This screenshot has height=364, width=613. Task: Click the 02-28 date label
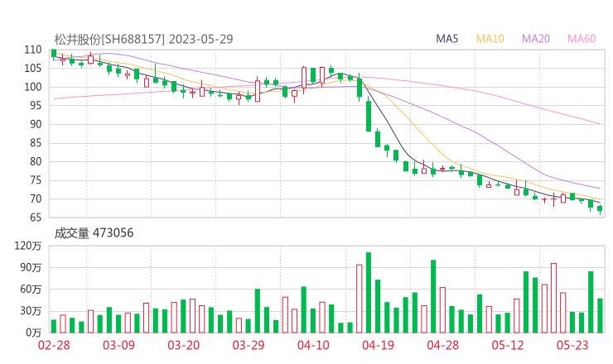click(54, 345)
